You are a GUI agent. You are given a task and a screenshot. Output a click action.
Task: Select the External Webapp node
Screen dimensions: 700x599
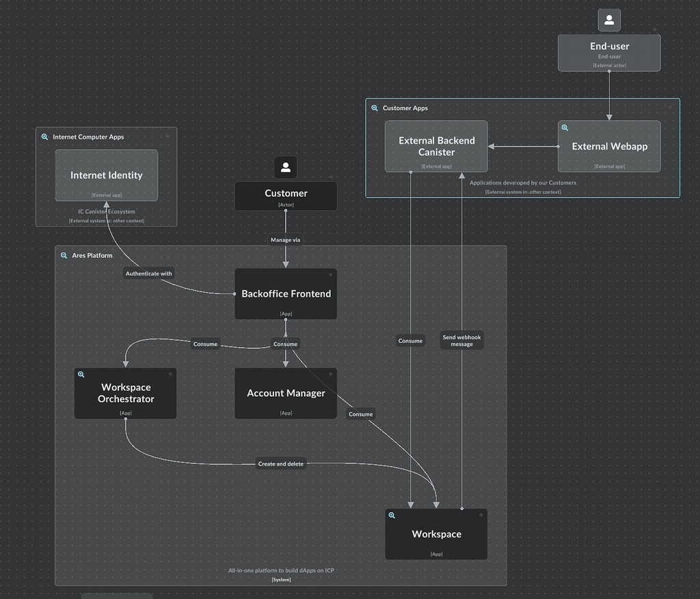click(608, 146)
